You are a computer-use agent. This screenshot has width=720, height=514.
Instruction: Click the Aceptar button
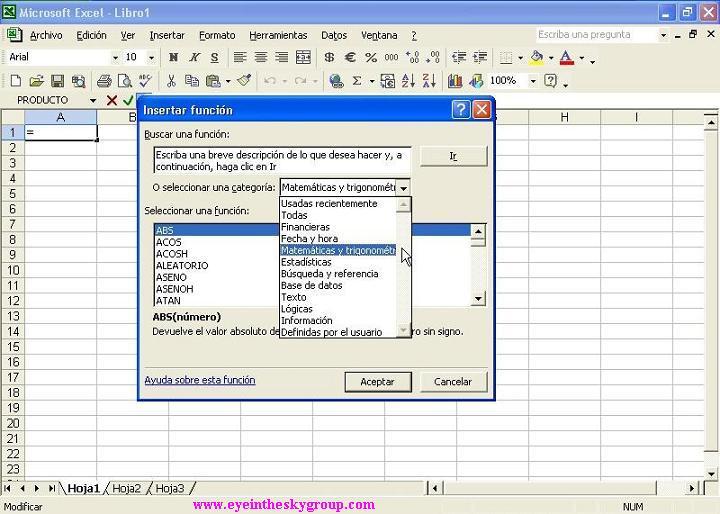(x=377, y=381)
